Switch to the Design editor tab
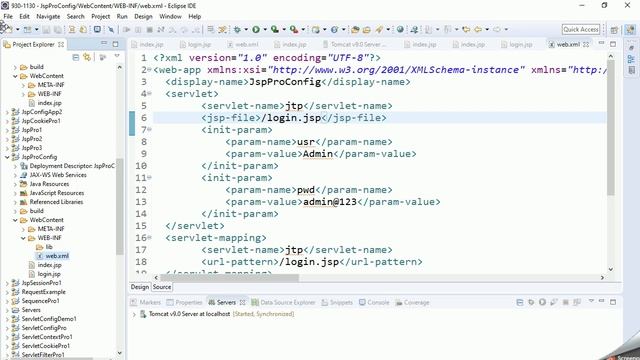Viewport: 640px width, 360px height. 140,287
